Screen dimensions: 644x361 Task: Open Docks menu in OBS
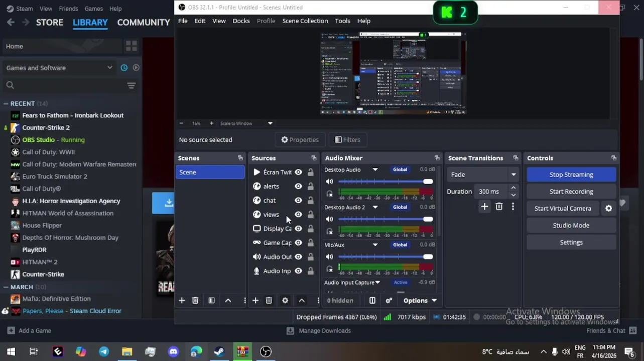tap(241, 21)
